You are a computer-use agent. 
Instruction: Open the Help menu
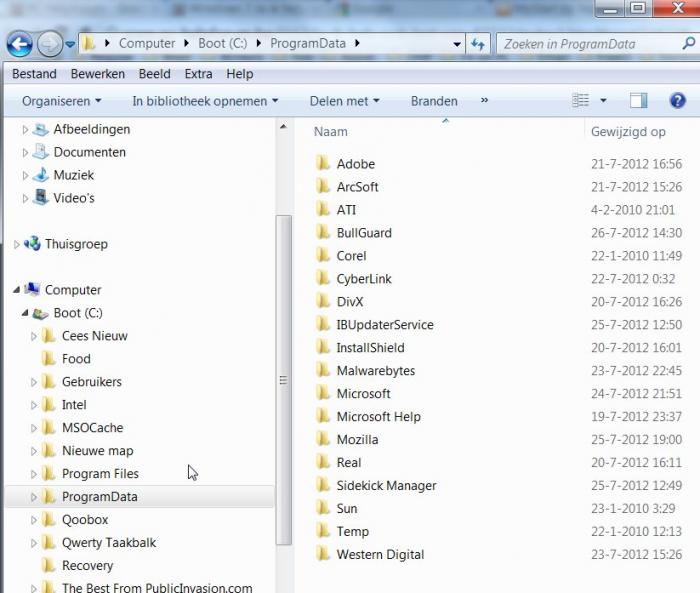pyautogui.click(x=240, y=74)
